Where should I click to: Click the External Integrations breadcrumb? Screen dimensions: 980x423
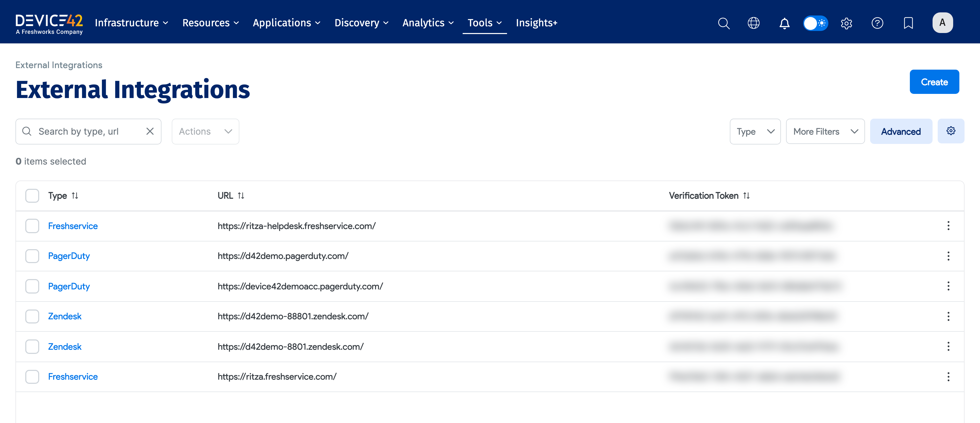point(59,65)
